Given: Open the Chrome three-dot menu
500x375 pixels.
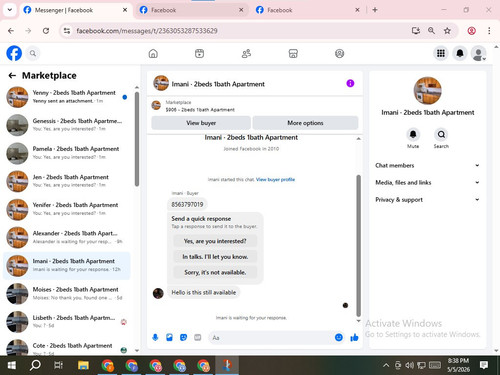Looking at the screenshot, I should click(489, 31).
